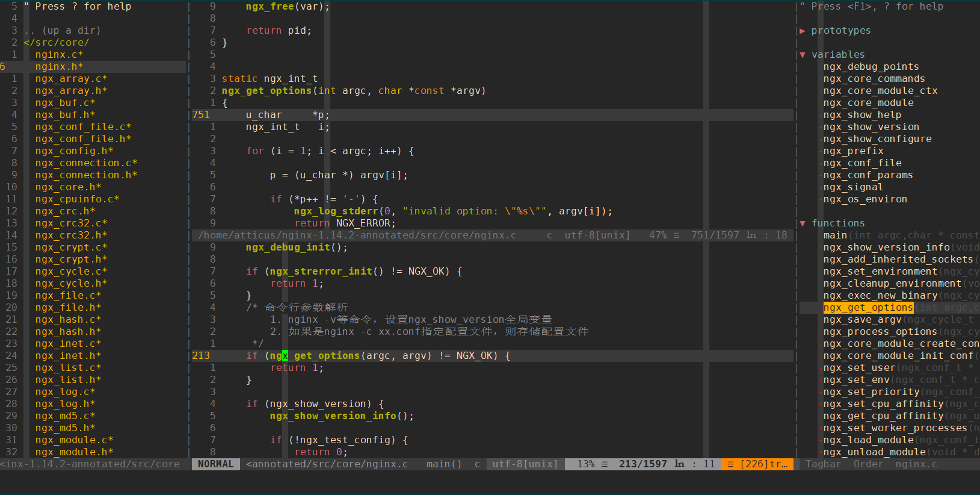Jump to ngx_core_commands variable in Tagbar

point(874,79)
